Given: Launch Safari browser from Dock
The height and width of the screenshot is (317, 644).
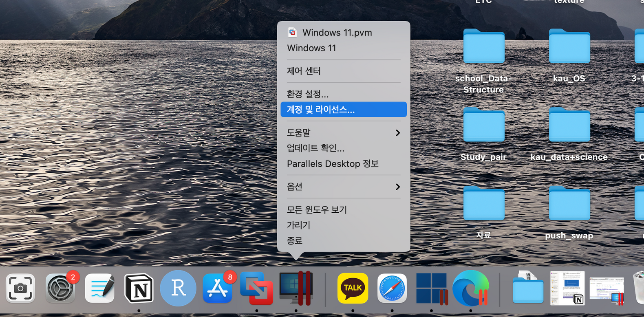Looking at the screenshot, I should (392, 288).
